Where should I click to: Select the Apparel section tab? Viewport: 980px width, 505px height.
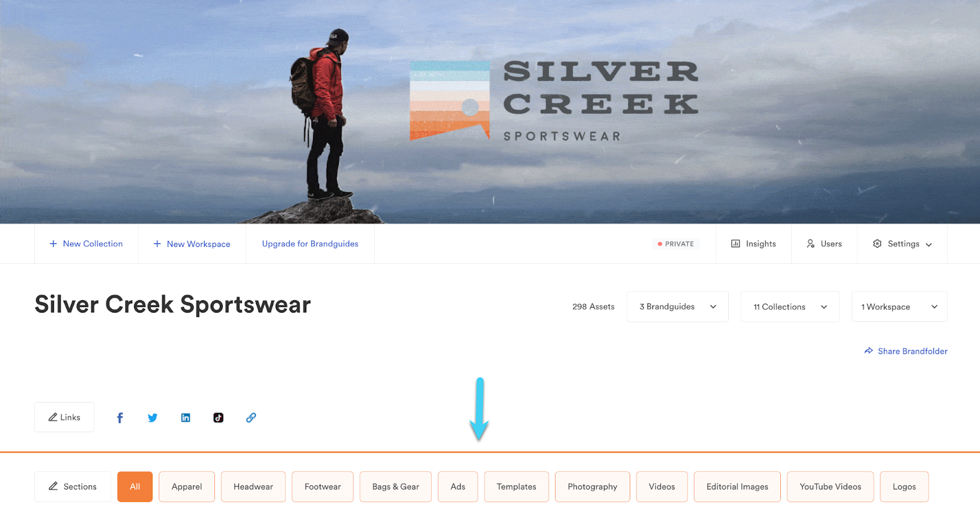pyautogui.click(x=187, y=487)
